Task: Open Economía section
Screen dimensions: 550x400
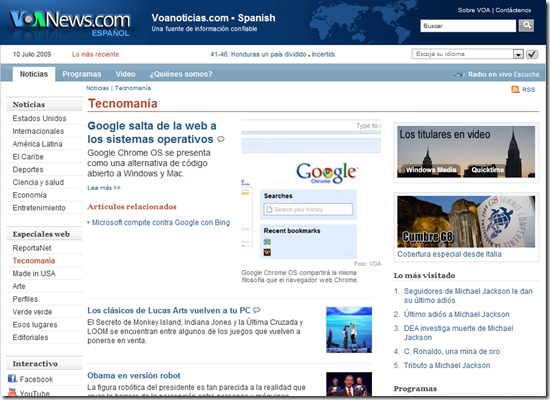Action: point(29,195)
